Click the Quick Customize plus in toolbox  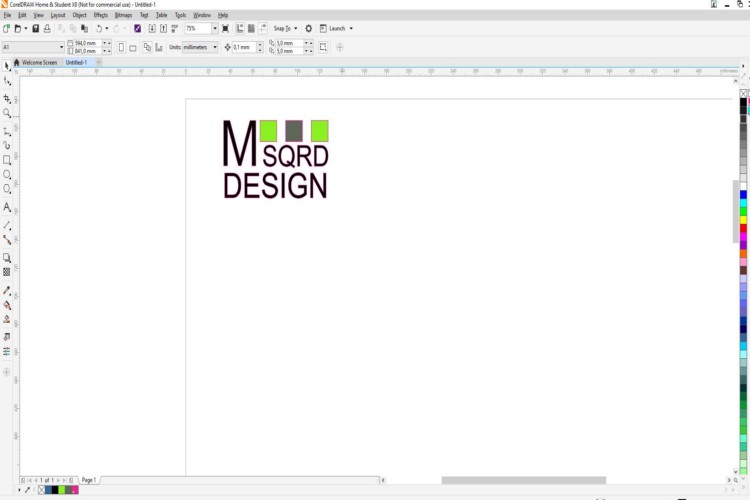coord(7,372)
